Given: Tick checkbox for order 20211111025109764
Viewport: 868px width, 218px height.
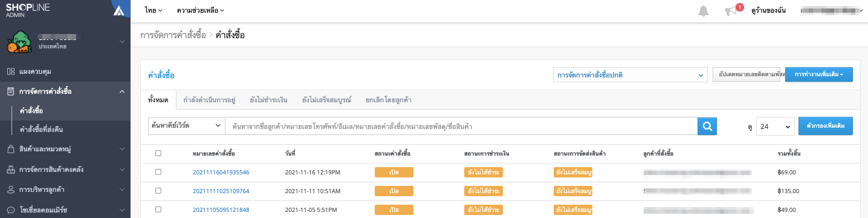Looking at the screenshot, I should pos(158,191).
